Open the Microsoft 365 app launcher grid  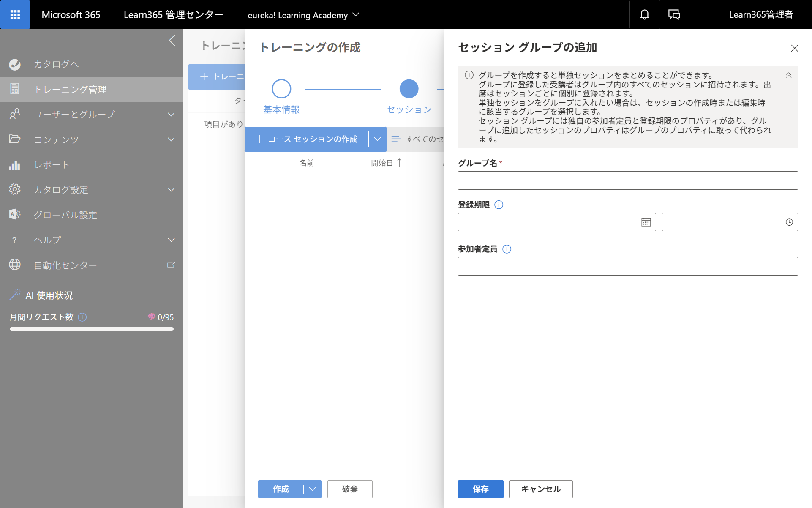click(x=15, y=15)
